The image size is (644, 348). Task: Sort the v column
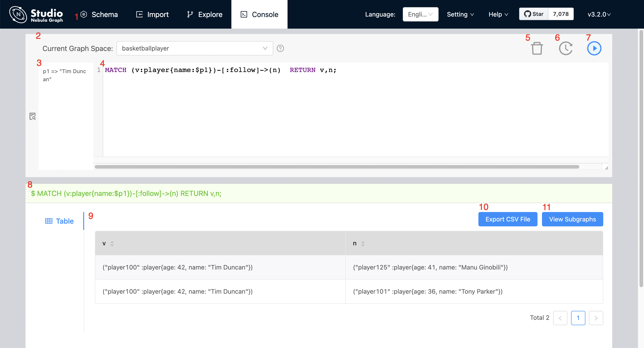coord(112,244)
